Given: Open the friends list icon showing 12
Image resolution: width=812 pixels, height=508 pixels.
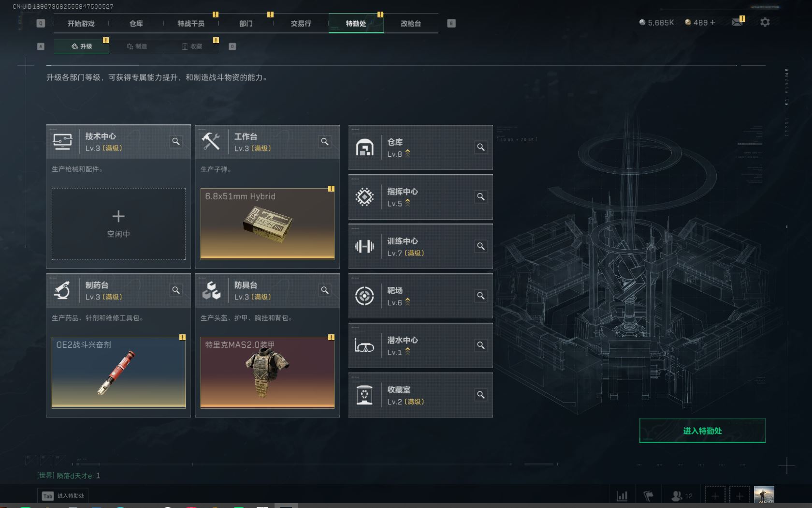Looking at the screenshot, I should (682, 496).
